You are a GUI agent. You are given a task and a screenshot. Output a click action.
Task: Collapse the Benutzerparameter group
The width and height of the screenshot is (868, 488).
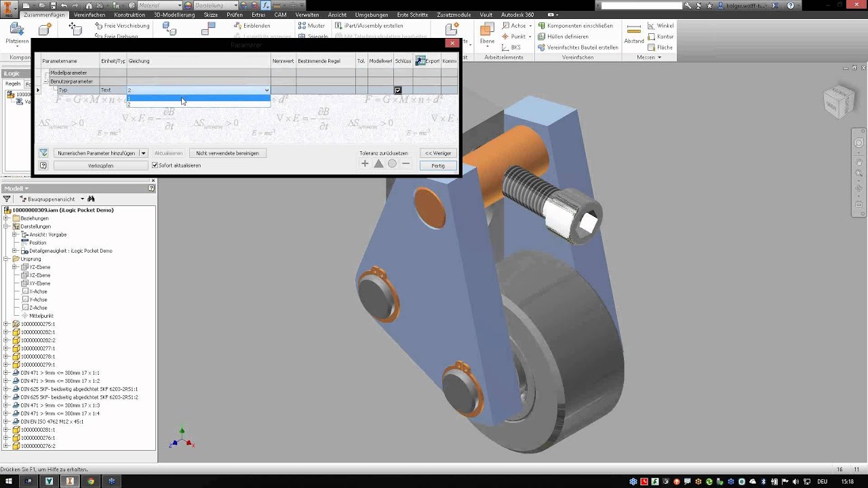point(47,81)
